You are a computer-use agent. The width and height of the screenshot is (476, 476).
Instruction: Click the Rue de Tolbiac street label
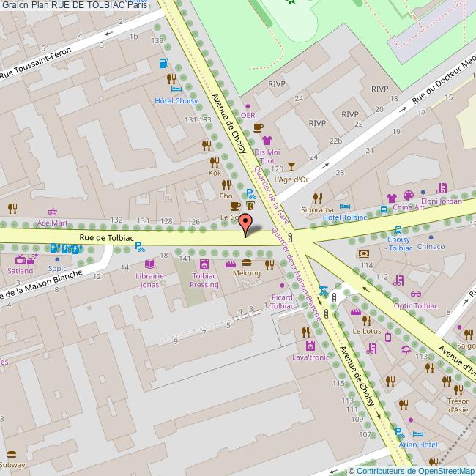[x=106, y=238]
